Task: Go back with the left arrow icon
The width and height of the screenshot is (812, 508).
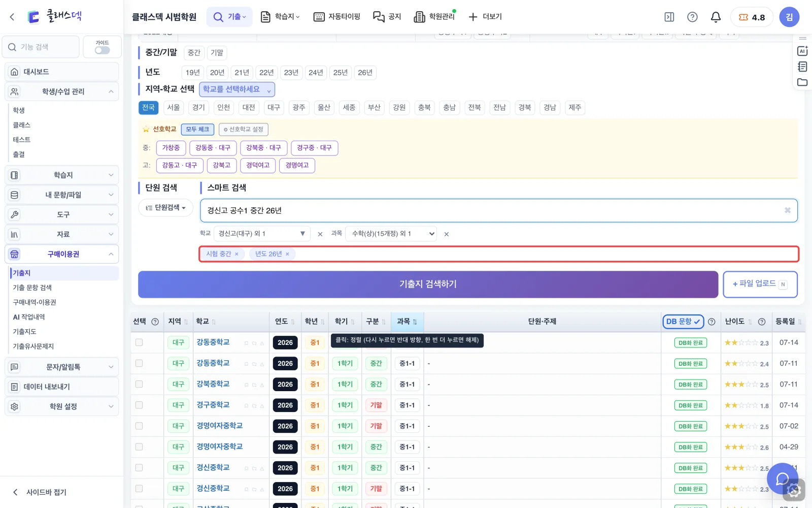Action: click(12, 17)
